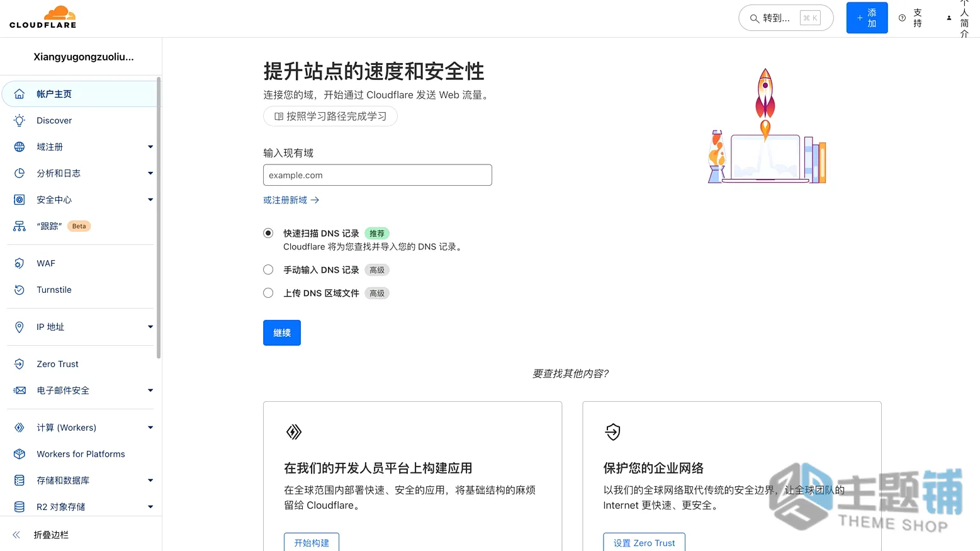Click the double-chevron collapse sidebar icon

(x=16, y=535)
